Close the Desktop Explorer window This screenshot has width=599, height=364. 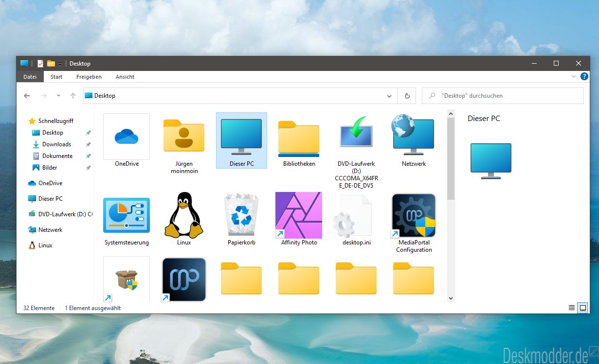579,64
